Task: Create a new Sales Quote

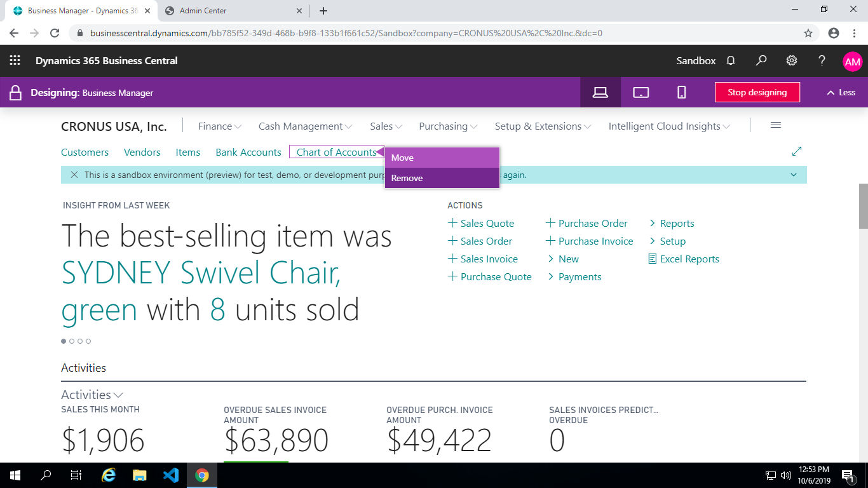Action: [481, 223]
